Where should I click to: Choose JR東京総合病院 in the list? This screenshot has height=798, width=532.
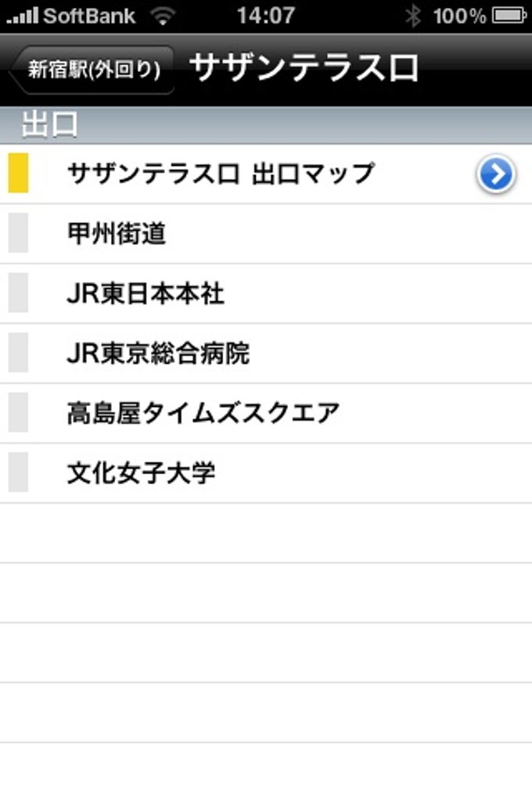(x=266, y=353)
